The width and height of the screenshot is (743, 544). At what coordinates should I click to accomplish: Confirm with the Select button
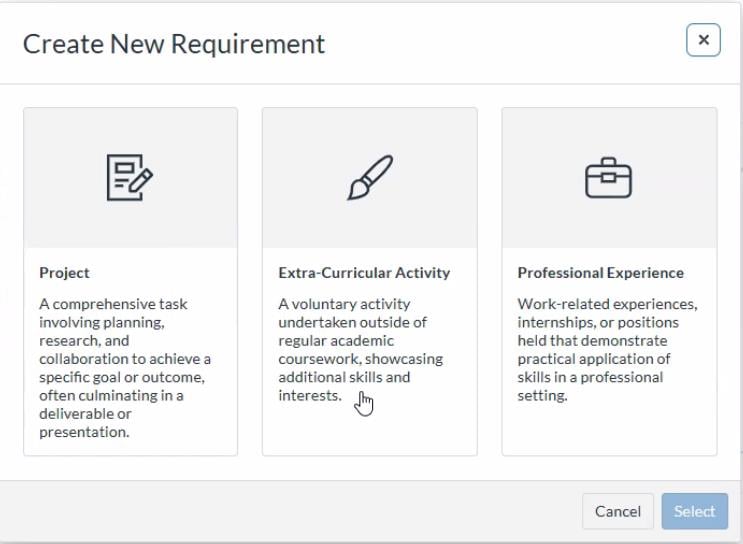click(x=694, y=511)
